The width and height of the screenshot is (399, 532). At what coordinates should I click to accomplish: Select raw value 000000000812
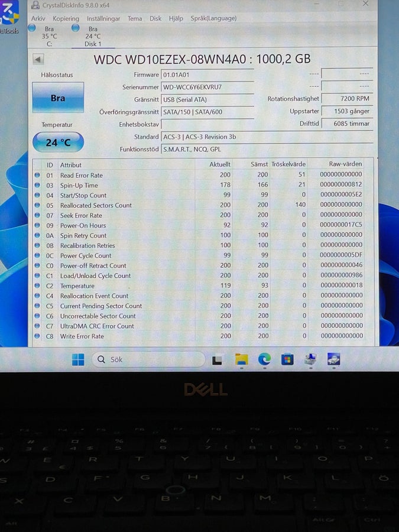pos(341,184)
